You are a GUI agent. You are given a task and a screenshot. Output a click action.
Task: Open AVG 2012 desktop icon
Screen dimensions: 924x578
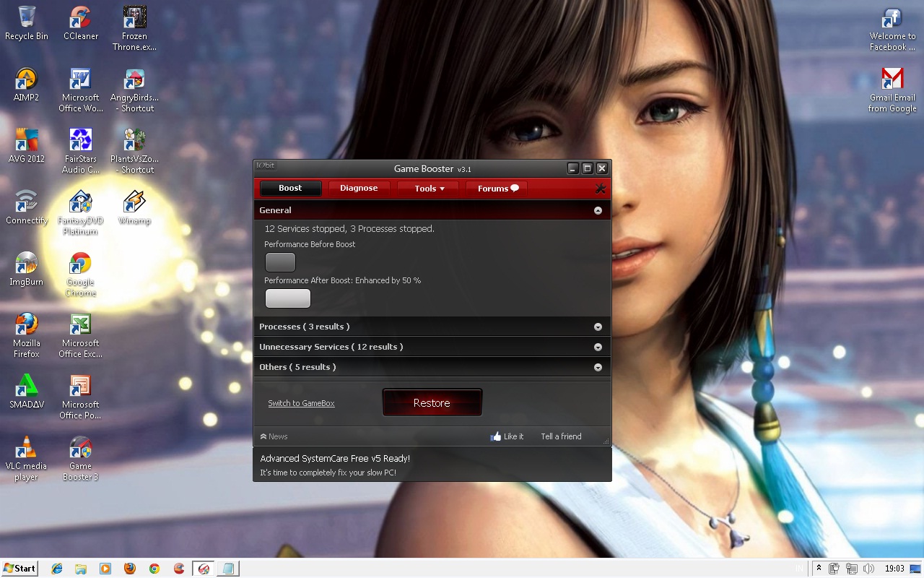[27, 146]
